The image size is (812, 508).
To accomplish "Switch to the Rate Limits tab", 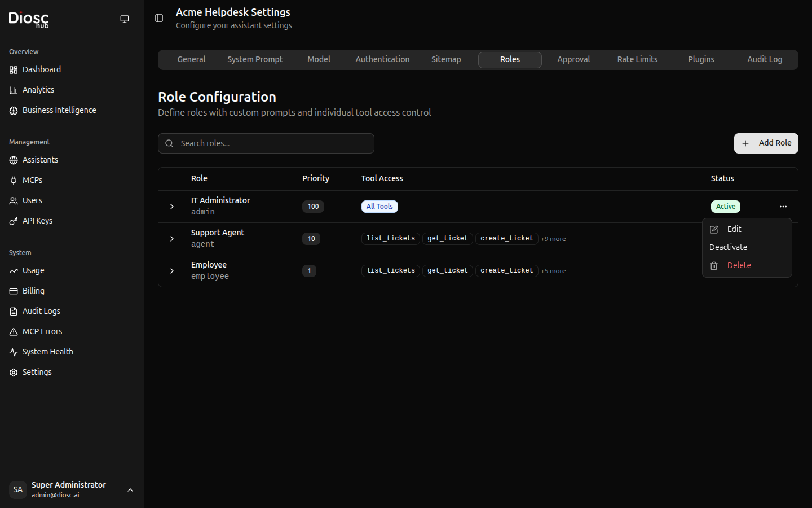I will coord(637,59).
